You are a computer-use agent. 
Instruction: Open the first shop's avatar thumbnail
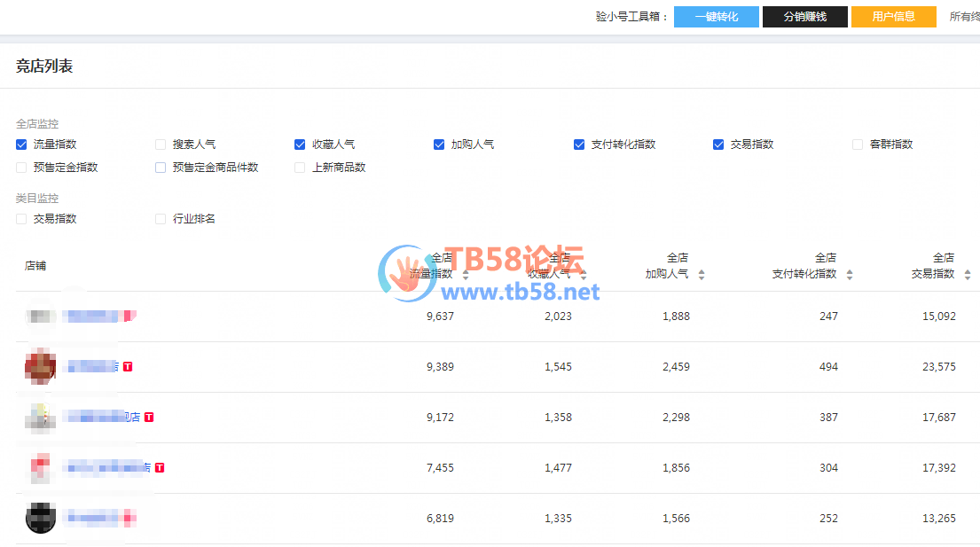pos(40,316)
